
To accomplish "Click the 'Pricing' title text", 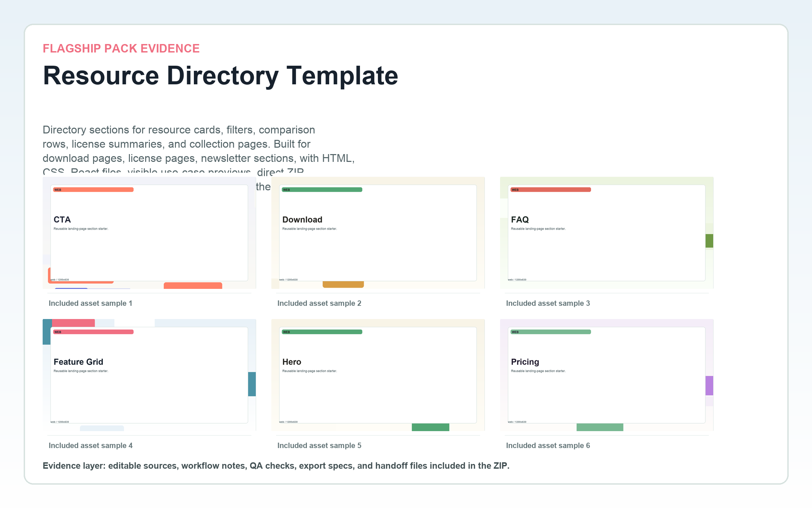I will (525, 362).
